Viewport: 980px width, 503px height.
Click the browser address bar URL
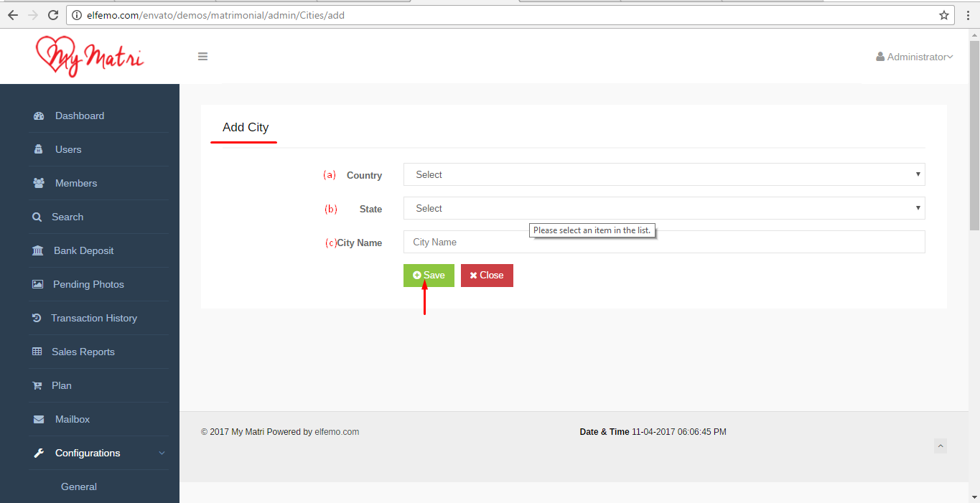point(215,15)
